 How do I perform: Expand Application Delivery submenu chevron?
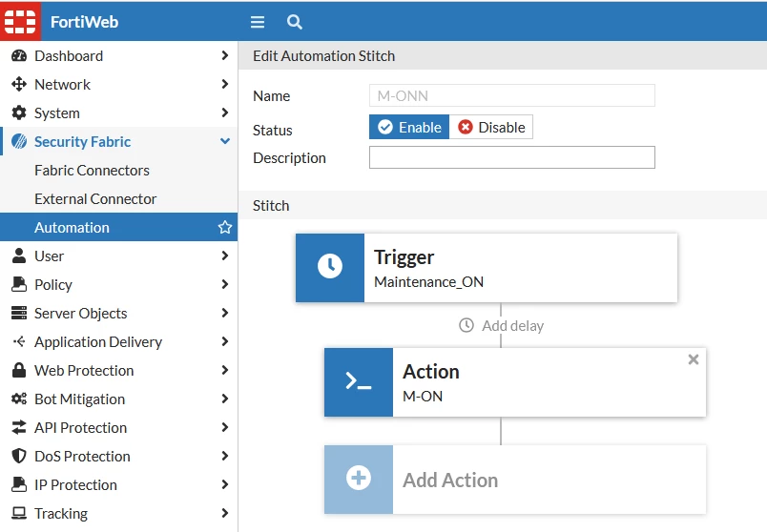(224, 341)
